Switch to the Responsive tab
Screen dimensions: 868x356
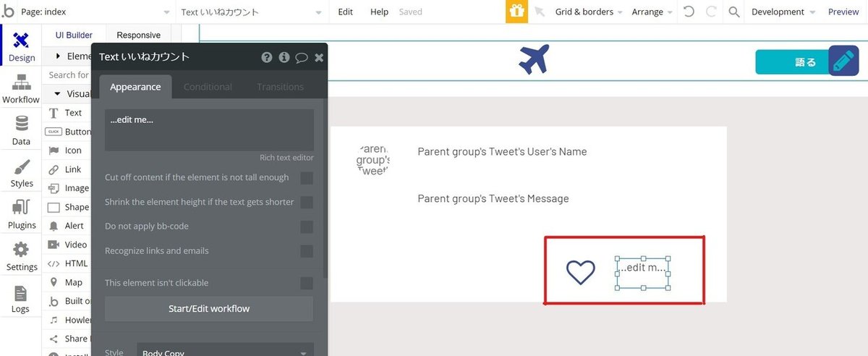[x=138, y=35]
